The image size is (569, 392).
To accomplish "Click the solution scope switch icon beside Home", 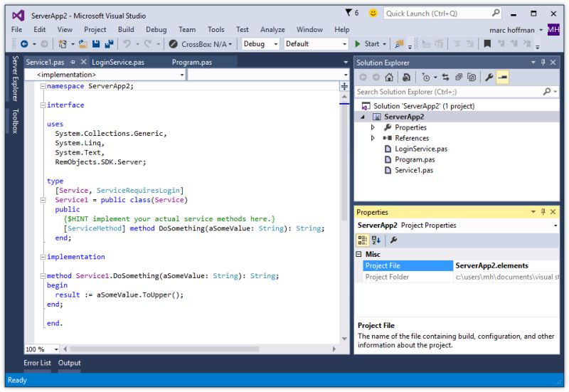I will tap(406, 77).
